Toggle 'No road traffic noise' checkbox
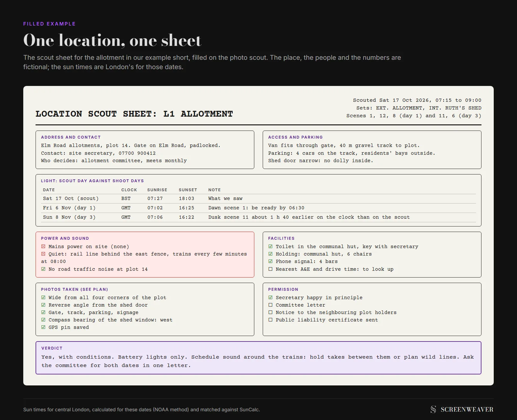The width and height of the screenshot is (517, 420). (x=43, y=269)
